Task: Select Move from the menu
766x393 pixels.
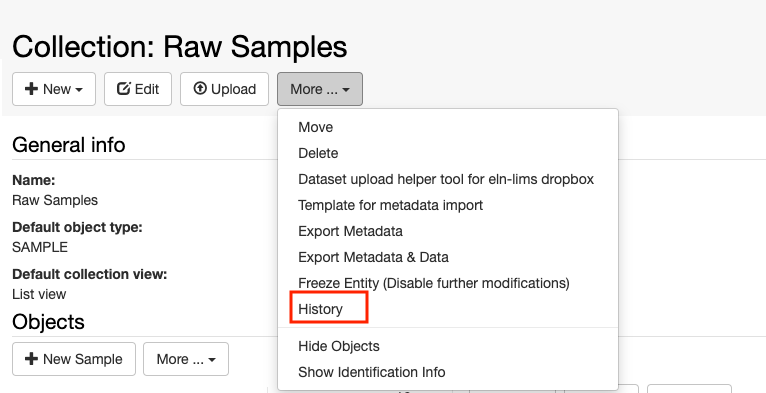Action: [x=316, y=127]
